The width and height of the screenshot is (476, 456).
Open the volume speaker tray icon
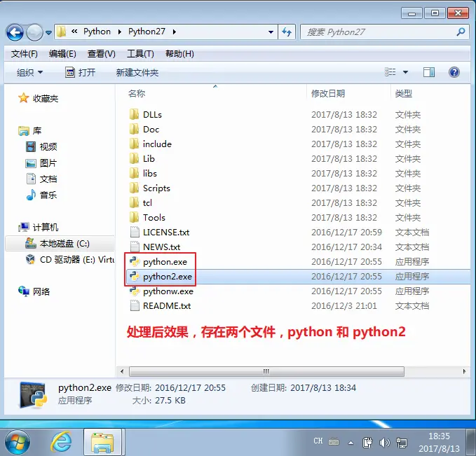(385, 443)
